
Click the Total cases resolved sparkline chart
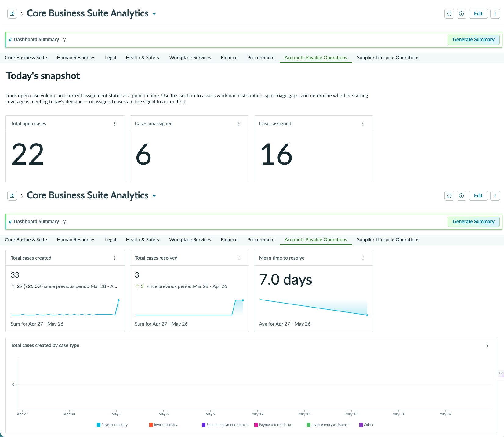(x=189, y=308)
